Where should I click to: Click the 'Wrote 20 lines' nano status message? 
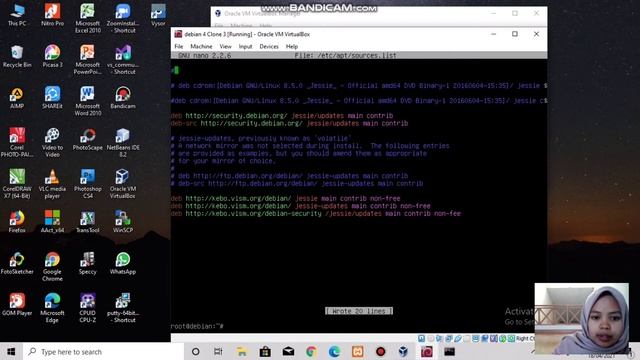pyautogui.click(x=359, y=311)
